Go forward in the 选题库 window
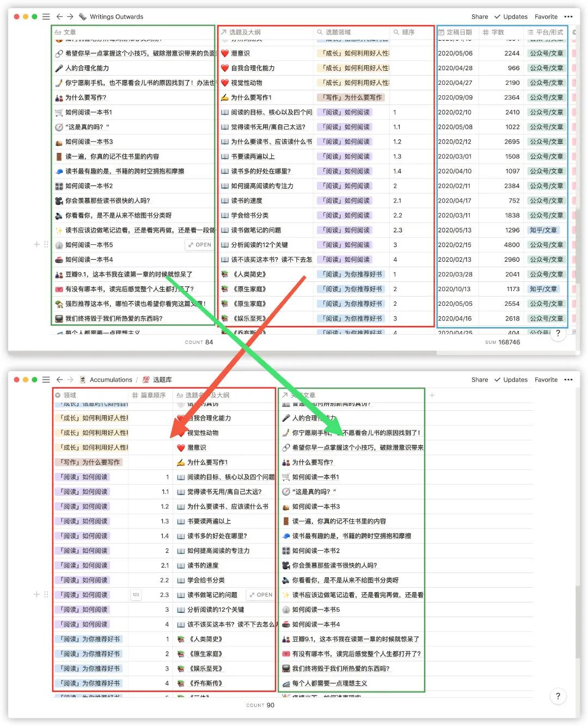The image size is (588, 726). (70, 380)
